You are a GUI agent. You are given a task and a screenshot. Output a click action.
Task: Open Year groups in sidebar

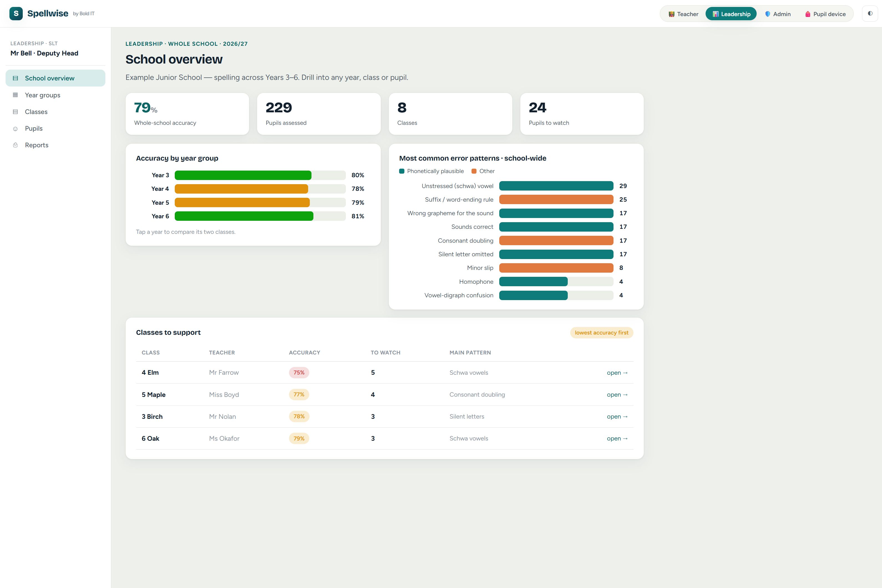tap(55, 95)
